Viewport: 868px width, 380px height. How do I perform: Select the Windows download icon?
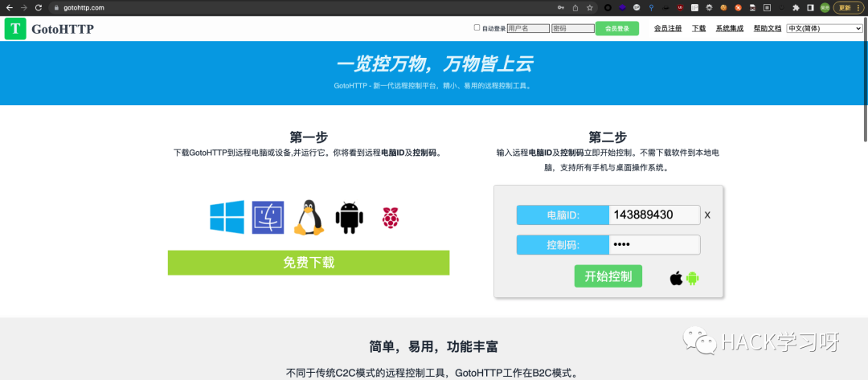tap(227, 216)
